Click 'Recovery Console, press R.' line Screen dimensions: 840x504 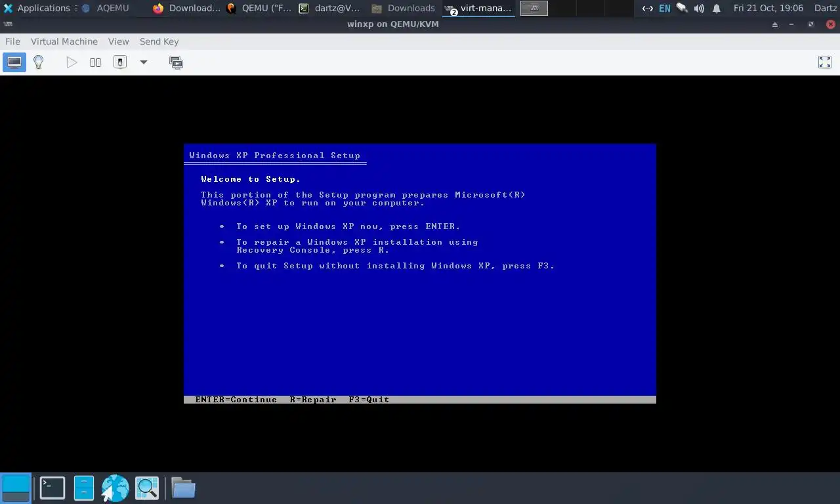[313, 250]
